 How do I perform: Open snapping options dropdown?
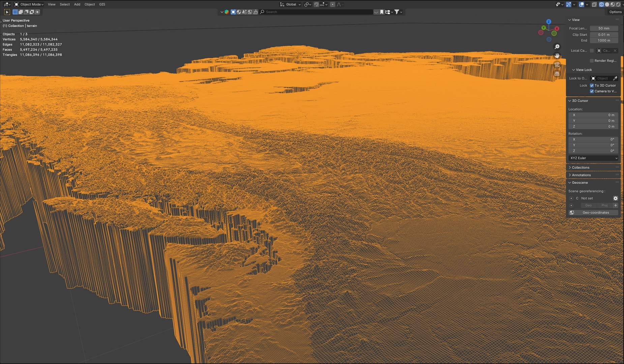click(324, 4)
